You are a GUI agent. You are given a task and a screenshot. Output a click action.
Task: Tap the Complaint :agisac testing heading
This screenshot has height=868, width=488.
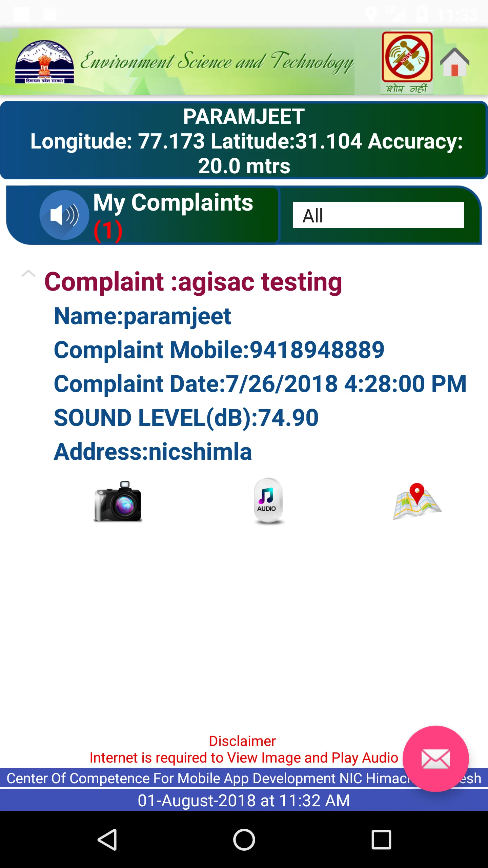click(193, 281)
